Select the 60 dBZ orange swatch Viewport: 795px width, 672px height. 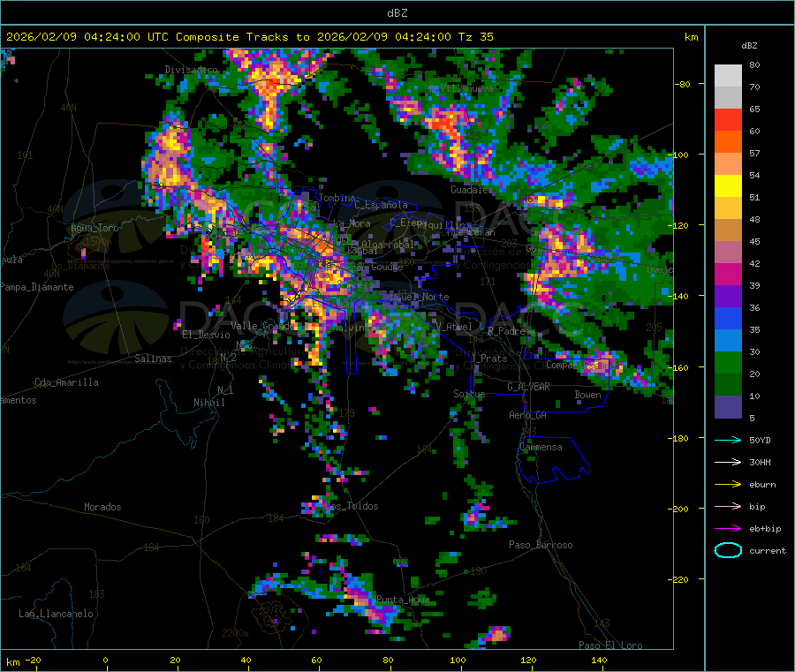pyautogui.click(x=728, y=142)
